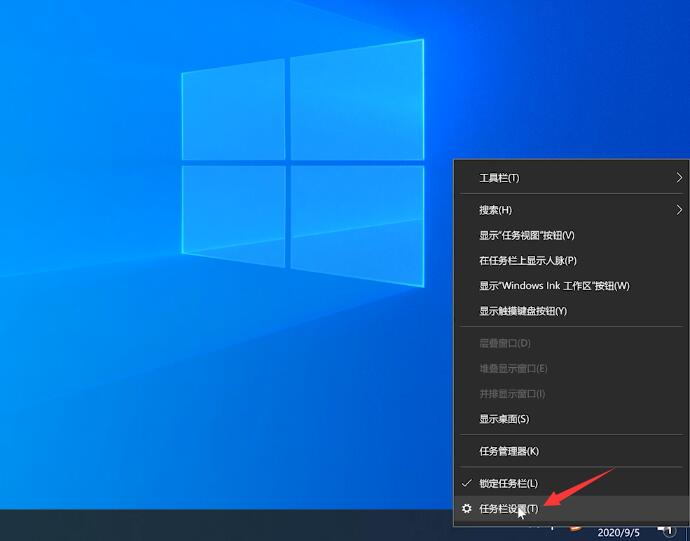
Task: Select 层叠窗口(D) in the context menu
Action: [571, 343]
